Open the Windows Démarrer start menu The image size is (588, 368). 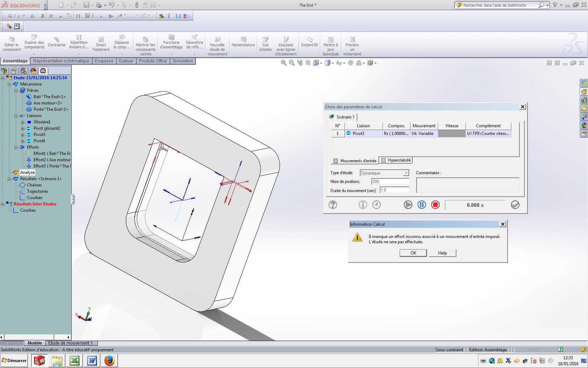tap(14, 360)
